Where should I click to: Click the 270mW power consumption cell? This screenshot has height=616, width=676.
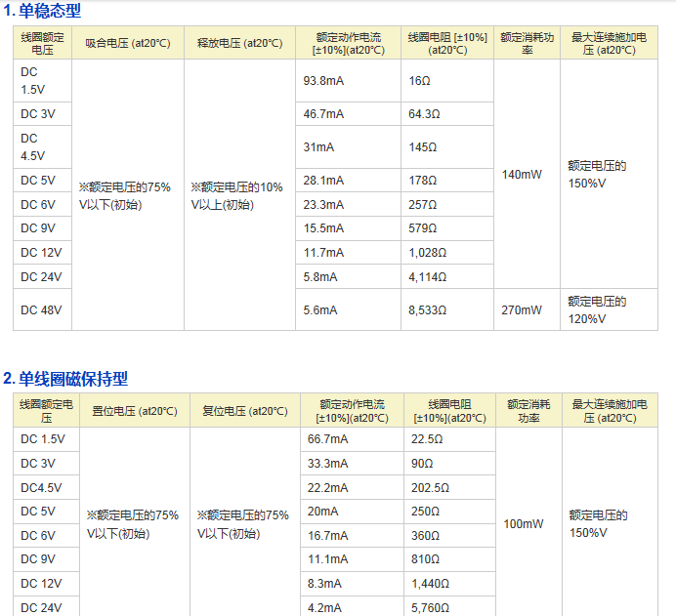click(522, 310)
